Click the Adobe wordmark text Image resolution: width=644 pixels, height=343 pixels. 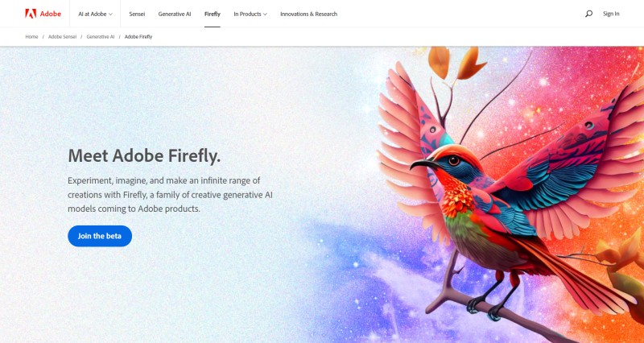(x=51, y=14)
